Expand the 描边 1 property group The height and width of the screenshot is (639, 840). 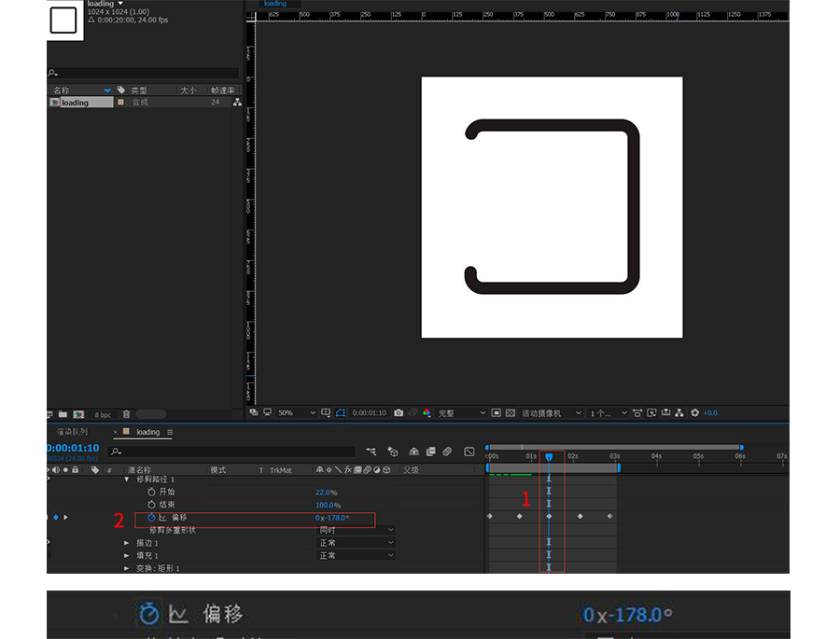(x=127, y=543)
